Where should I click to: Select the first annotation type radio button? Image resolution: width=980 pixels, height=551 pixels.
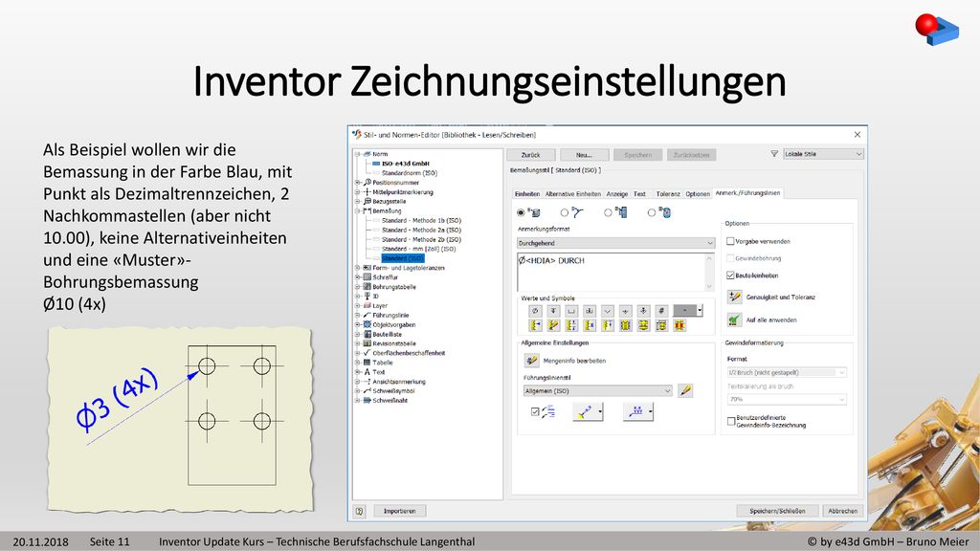tap(521, 213)
